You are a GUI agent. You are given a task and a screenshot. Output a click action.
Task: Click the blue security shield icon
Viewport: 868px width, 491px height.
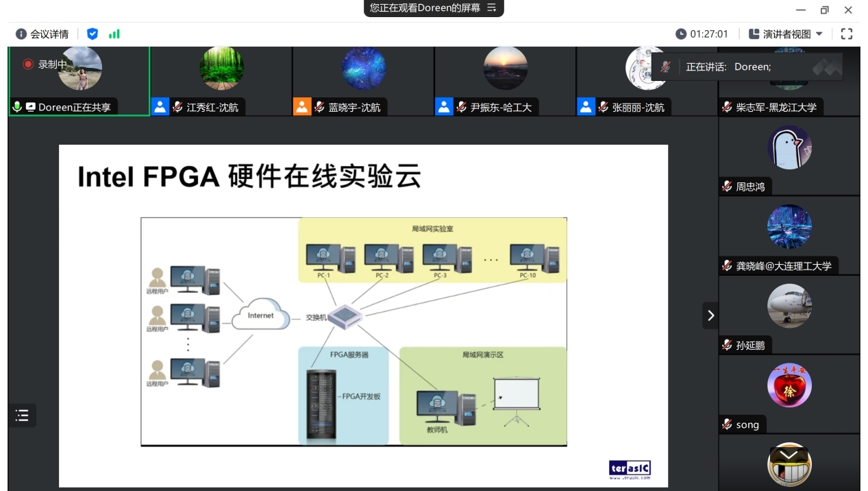pyautogui.click(x=92, y=34)
